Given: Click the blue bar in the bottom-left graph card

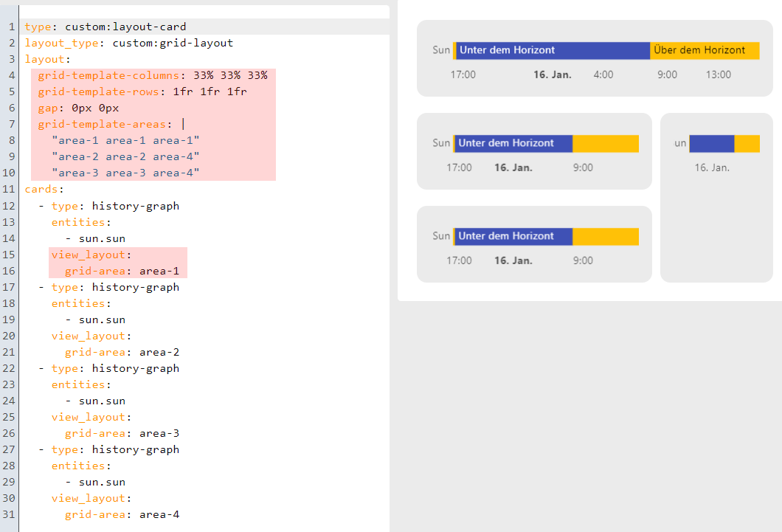Looking at the screenshot, I should [513, 236].
